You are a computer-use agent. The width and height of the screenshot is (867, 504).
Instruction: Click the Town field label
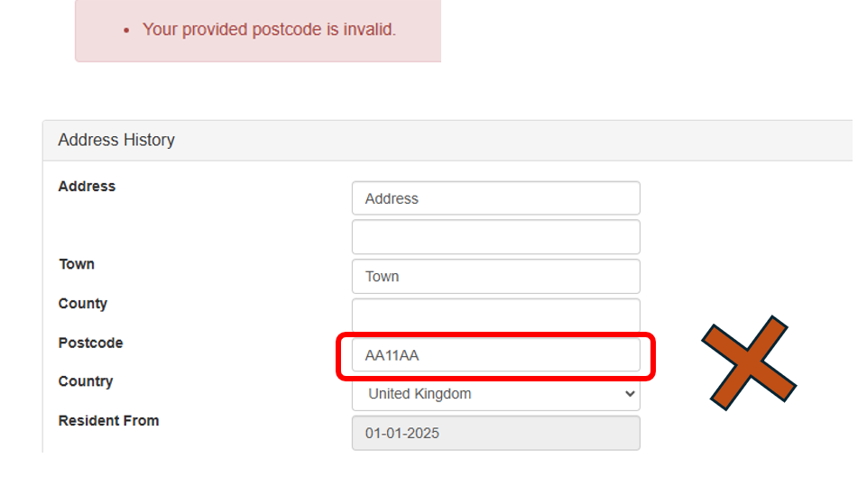pos(77,264)
